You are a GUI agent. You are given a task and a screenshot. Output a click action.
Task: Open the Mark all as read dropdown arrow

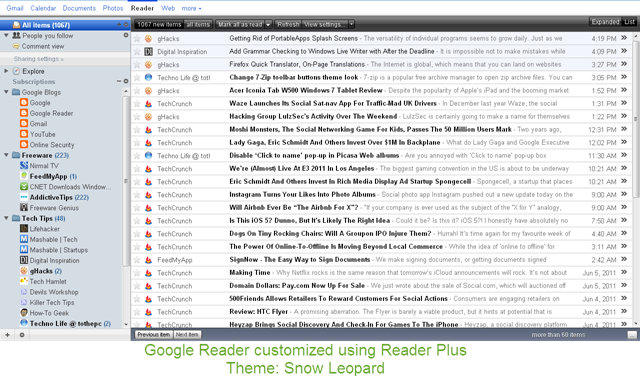click(x=268, y=24)
